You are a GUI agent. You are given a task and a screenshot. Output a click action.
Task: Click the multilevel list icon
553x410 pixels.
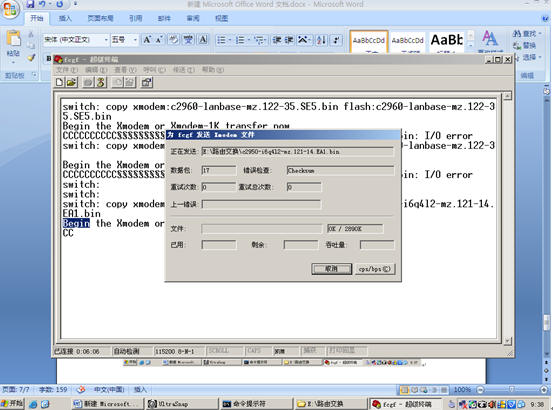coord(259,40)
